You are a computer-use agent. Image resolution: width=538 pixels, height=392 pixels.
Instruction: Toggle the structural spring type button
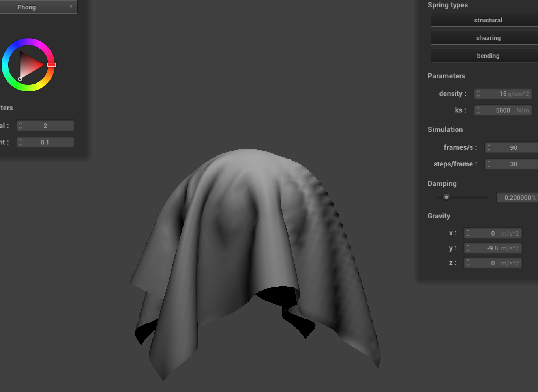[x=485, y=20]
